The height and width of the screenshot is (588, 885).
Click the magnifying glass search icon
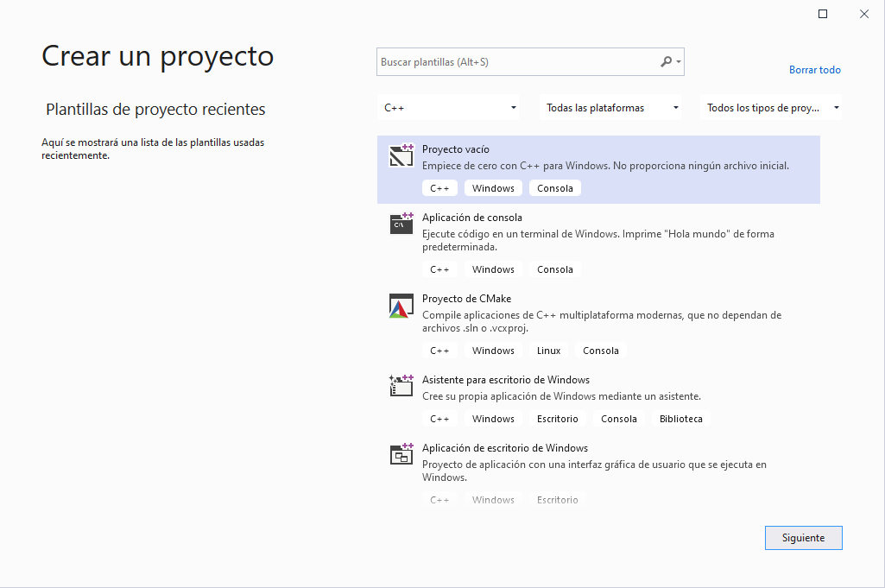click(667, 62)
